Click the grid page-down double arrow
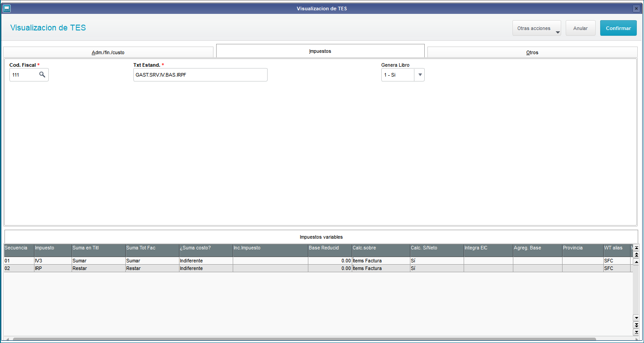This screenshot has height=343, width=644. pos(636,325)
